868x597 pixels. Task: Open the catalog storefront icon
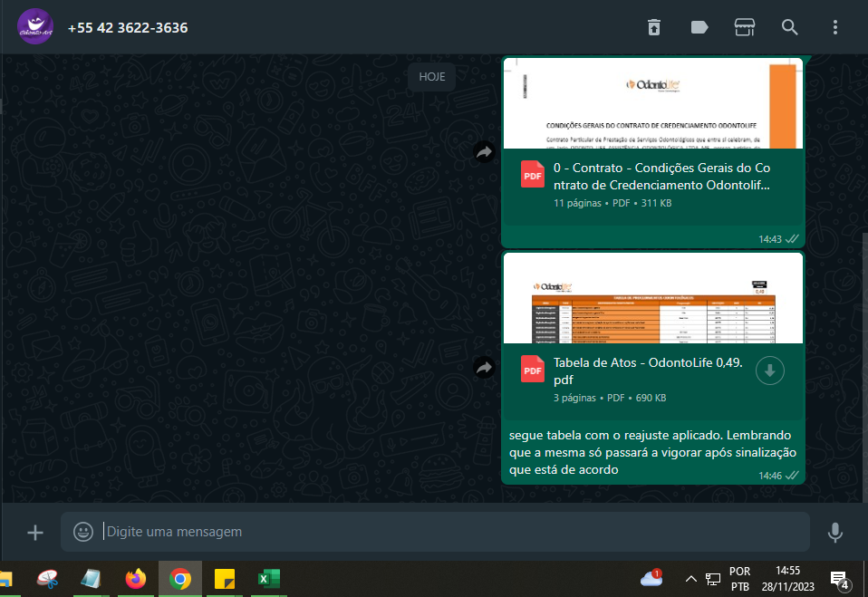[x=745, y=27]
